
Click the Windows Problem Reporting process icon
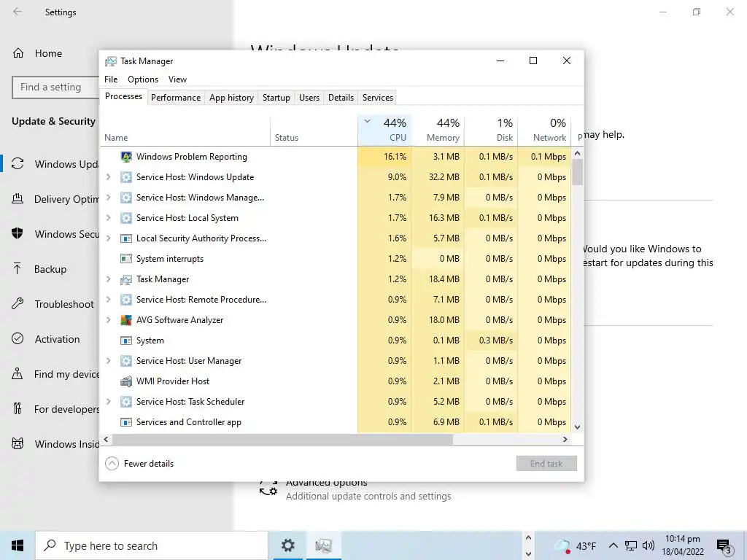click(x=125, y=157)
